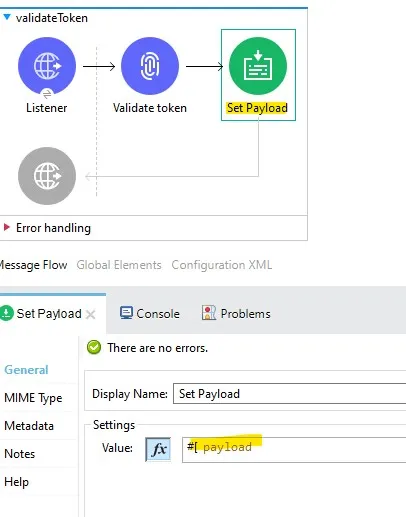The image size is (406, 517).
Task: Select the General settings section
Action: point(26,370)
